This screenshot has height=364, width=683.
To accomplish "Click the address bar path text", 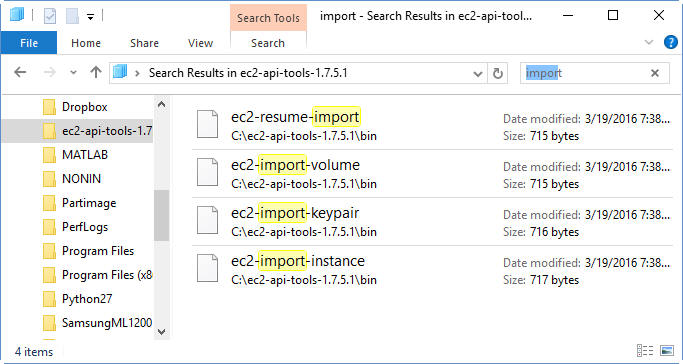I will coord(248,73).
